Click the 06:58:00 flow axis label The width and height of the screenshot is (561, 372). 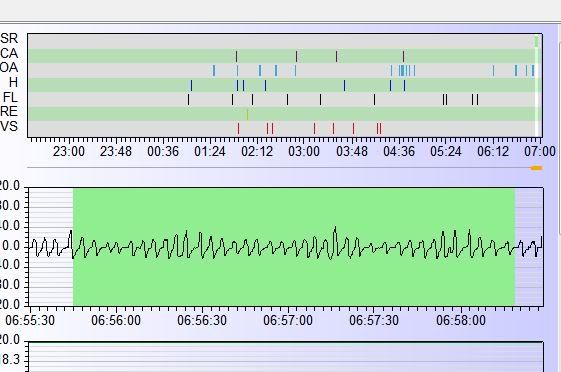click(461, 320)
